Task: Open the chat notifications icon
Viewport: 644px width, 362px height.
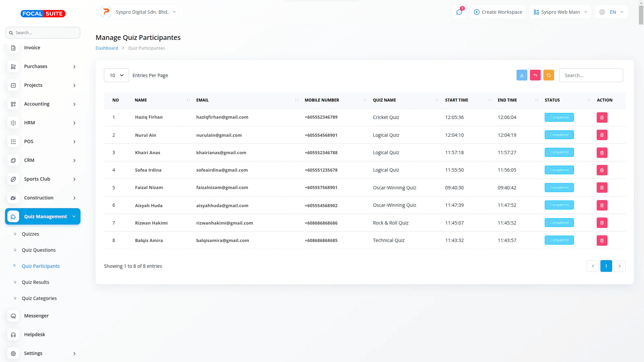Action: click(459, 12)
